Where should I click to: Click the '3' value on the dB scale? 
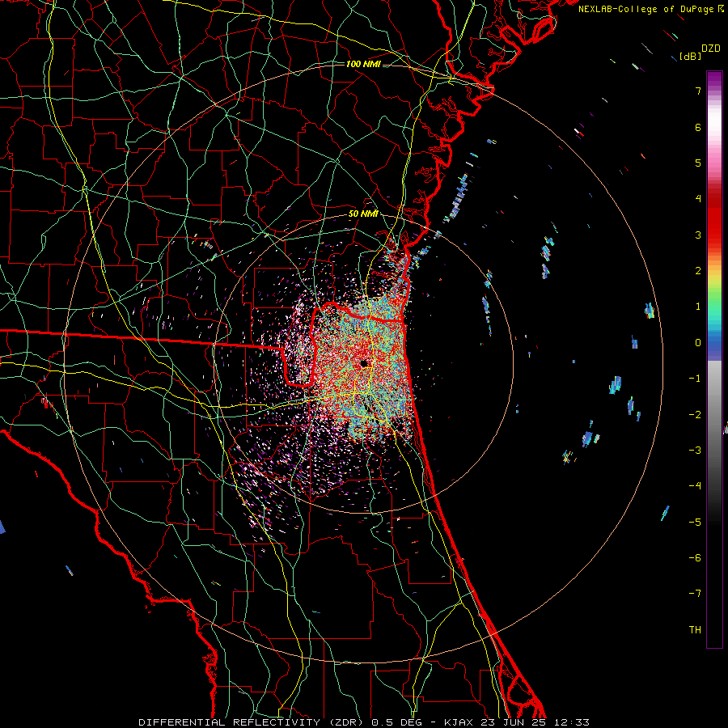tap(698, 235)
